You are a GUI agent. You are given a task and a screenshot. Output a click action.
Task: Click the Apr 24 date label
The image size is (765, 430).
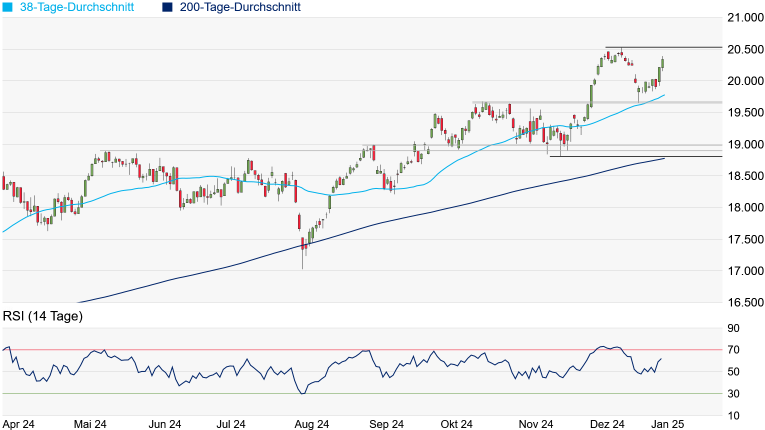pos(21,423)
